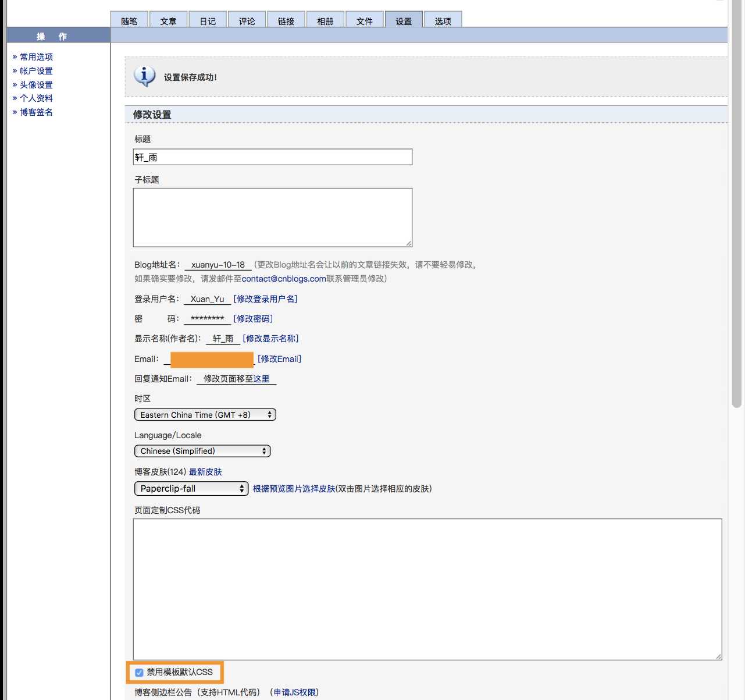The width and height of the screenshot is (745, 700).
Task: Go to the 相册 tab
Action: click(x=325, y=21)
